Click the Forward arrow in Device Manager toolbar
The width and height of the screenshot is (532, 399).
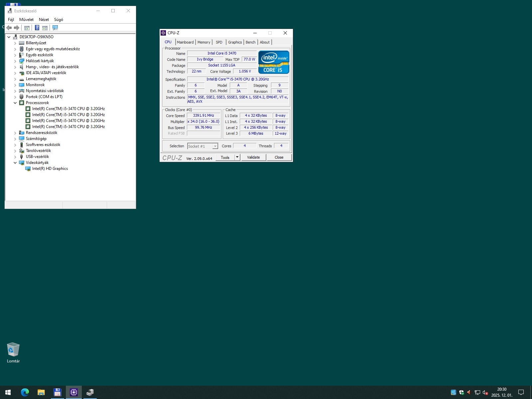[16, 28]
